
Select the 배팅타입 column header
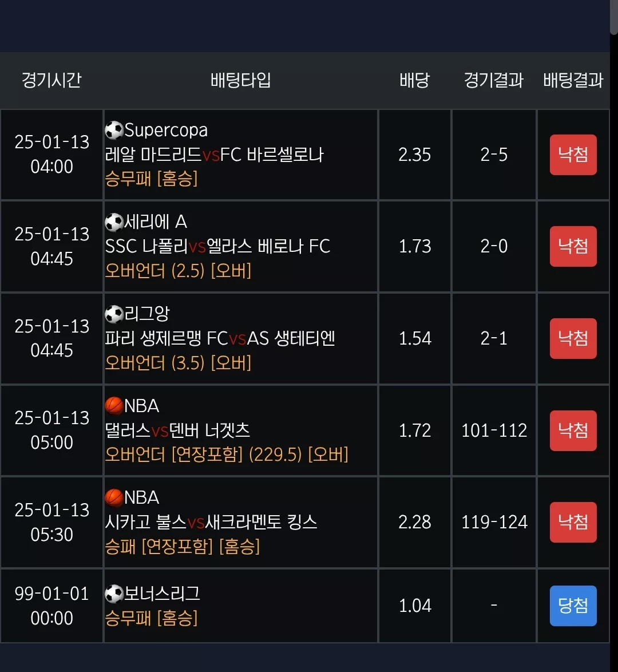click(x=240, y=80)
